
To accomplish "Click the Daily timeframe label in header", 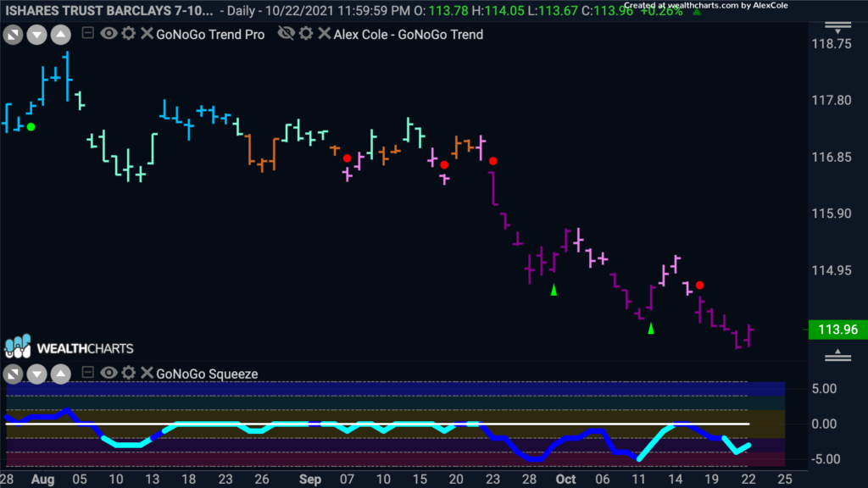I will pyautogui.click(x=242, y=10).
